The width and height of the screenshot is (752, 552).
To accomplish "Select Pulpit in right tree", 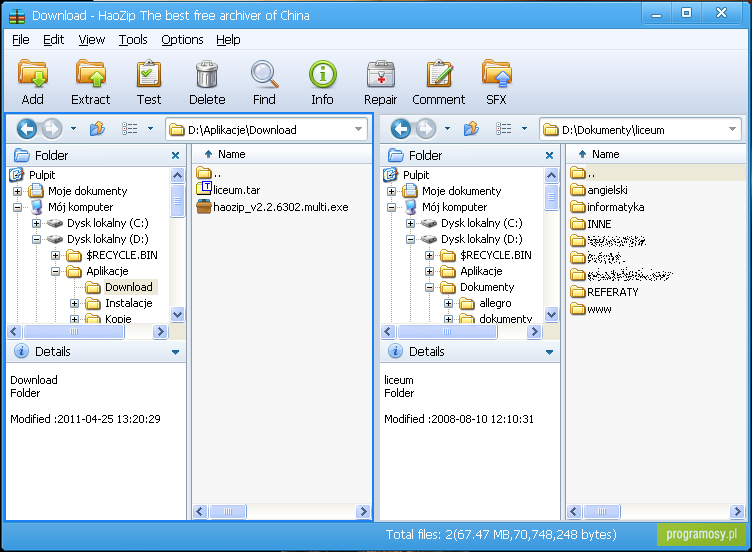I will (x=416, y=175).
